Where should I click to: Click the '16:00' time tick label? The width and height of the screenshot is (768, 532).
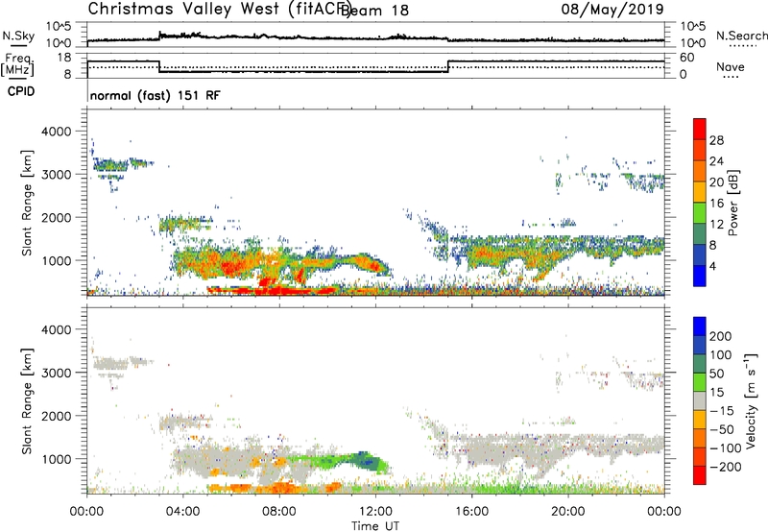click(x=471, y=512)
